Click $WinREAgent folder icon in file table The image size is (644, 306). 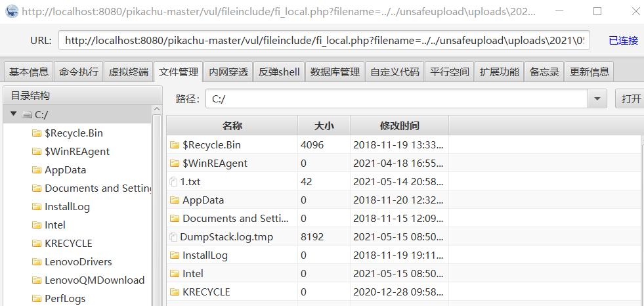click(x=175, y=163)
